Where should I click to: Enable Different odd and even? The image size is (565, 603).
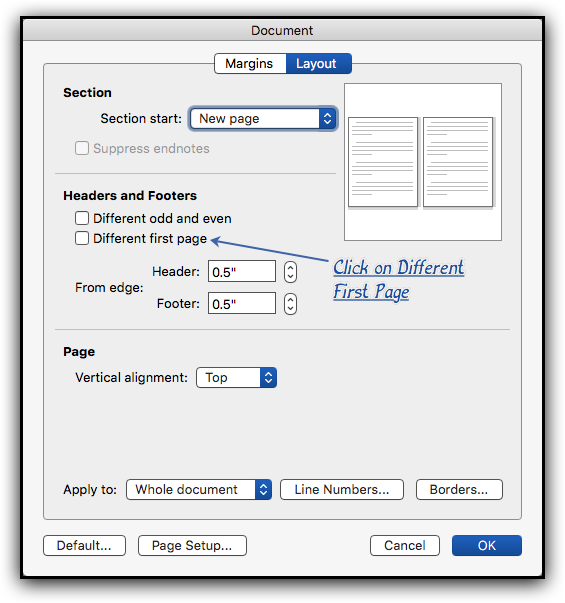tap(82, 218)
